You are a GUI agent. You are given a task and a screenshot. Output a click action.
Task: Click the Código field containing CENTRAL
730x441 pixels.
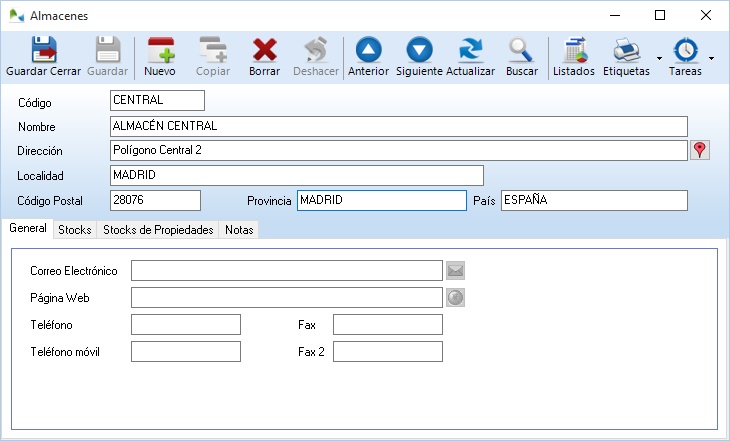click(157, 101)
